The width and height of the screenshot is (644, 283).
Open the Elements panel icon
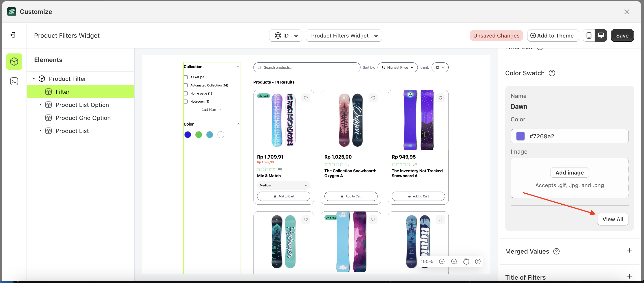(x=14, y=61)
